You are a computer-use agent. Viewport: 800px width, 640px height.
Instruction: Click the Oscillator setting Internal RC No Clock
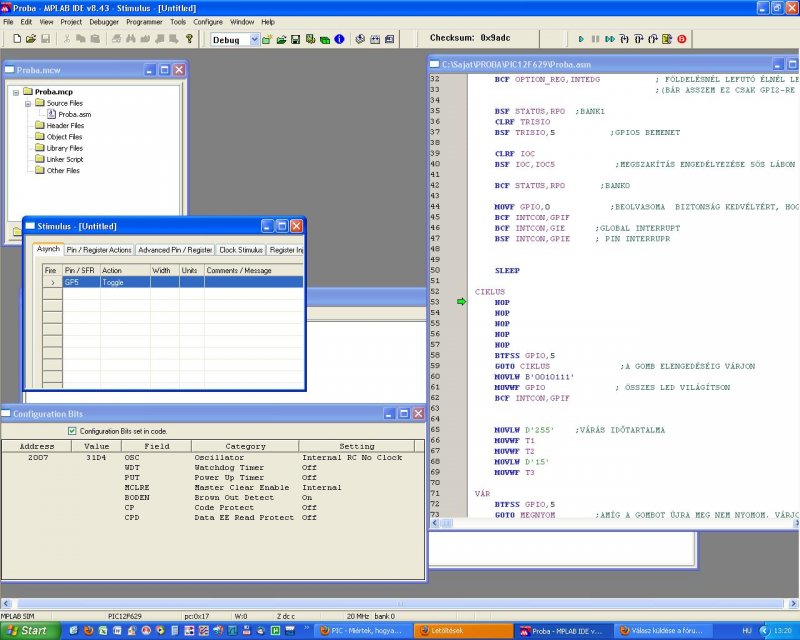(x=352, y=458)
